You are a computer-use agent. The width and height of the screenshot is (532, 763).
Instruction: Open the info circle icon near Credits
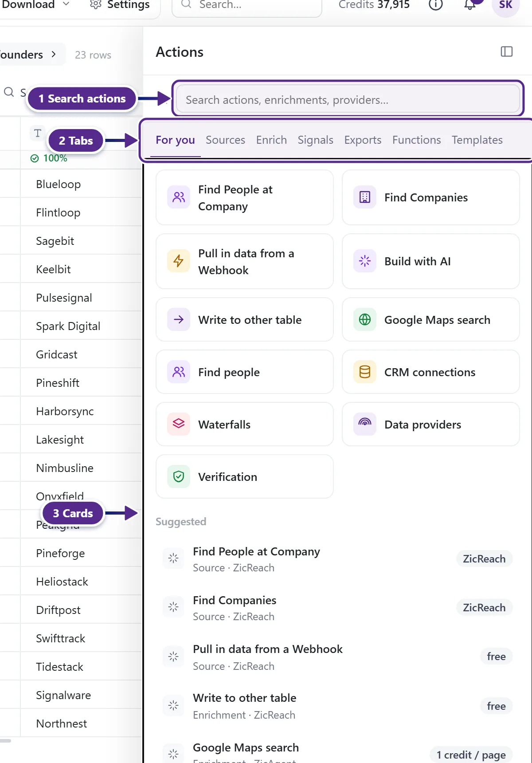coord(435,5)
